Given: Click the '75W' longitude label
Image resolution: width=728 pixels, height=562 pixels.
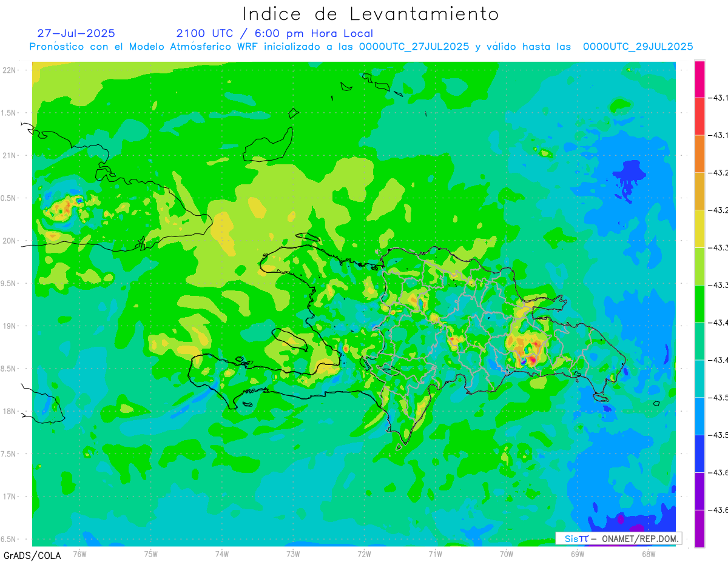Looking at the screenshot, I should 151,554.
